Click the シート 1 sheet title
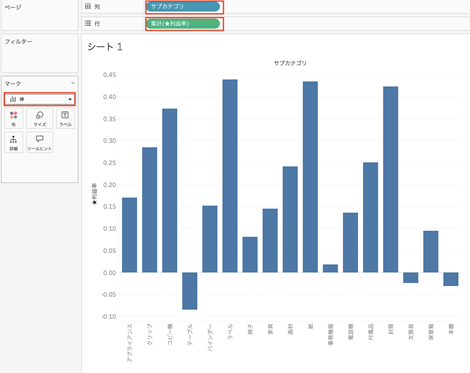The height and width of the screenshot is (373, 470). pyautogui.click(x=105, y=47)
